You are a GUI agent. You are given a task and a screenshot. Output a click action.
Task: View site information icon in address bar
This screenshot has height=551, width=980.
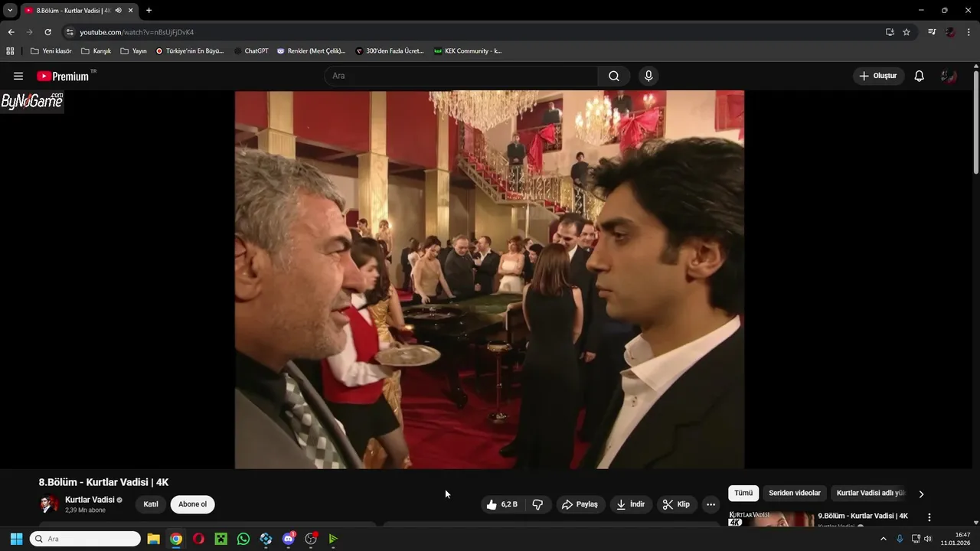tap(70, 32)
